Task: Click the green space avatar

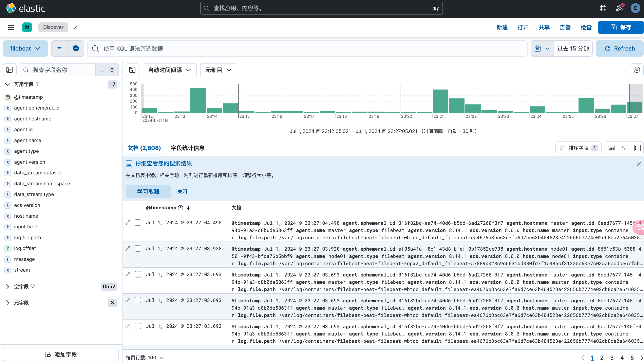Action: (x=27, y=27)
